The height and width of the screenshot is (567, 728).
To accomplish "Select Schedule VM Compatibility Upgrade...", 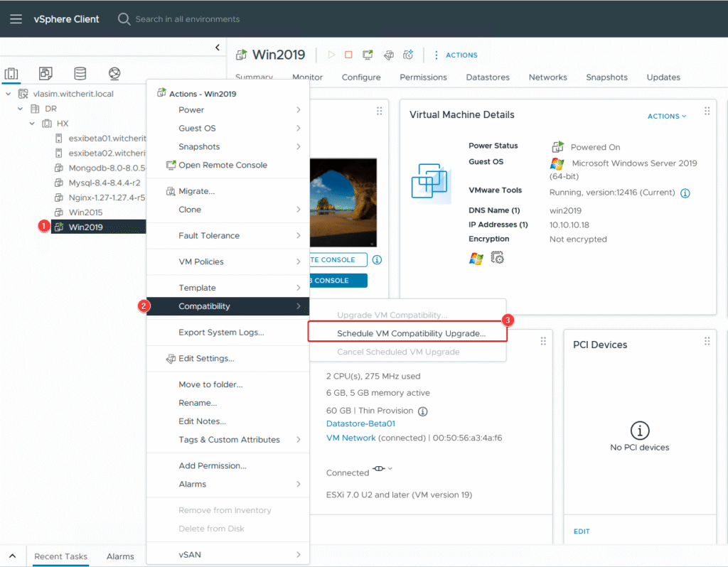I will [x=407, y=333].
